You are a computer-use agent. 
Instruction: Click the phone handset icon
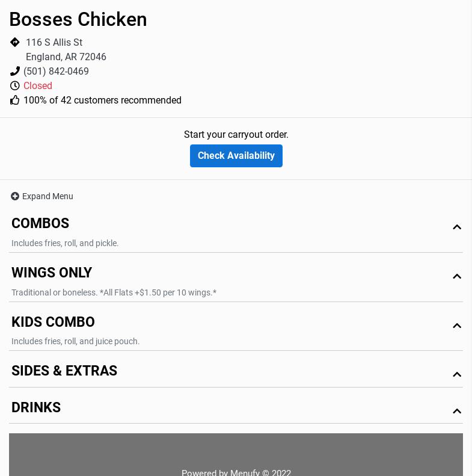15,71
